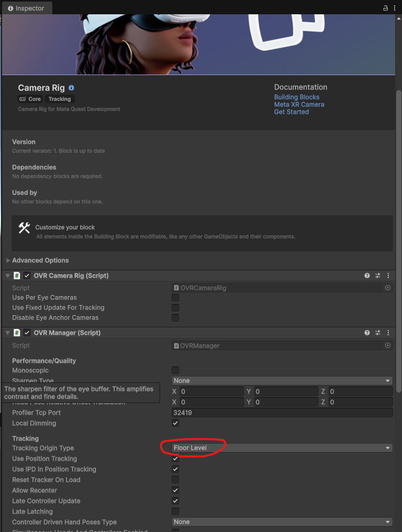402x532 pixels.
Task: Open the Inspector panel options menu
Action: tap(395, 8)
